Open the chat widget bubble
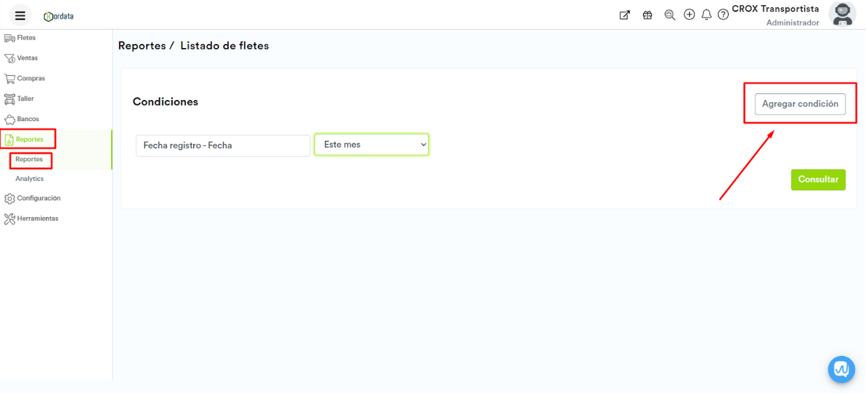Image resolution: width=868 pixels, height=404 pixels. 841,369
